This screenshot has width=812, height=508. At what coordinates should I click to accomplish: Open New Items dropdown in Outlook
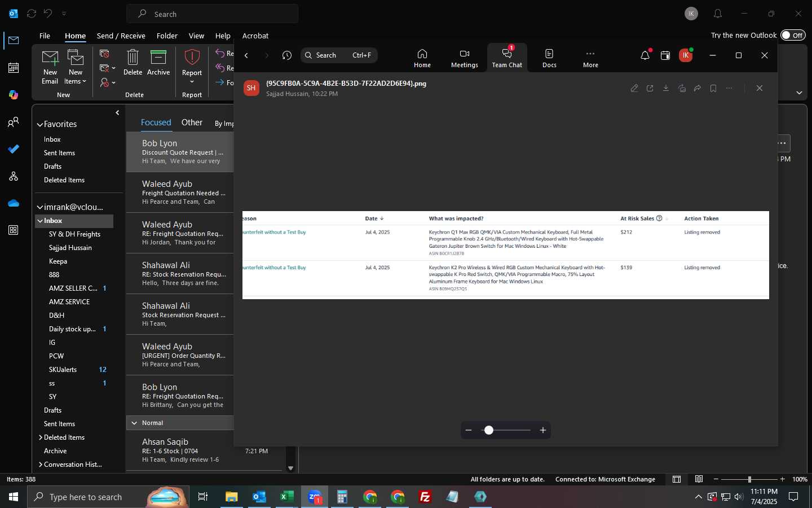pos(76,67)
